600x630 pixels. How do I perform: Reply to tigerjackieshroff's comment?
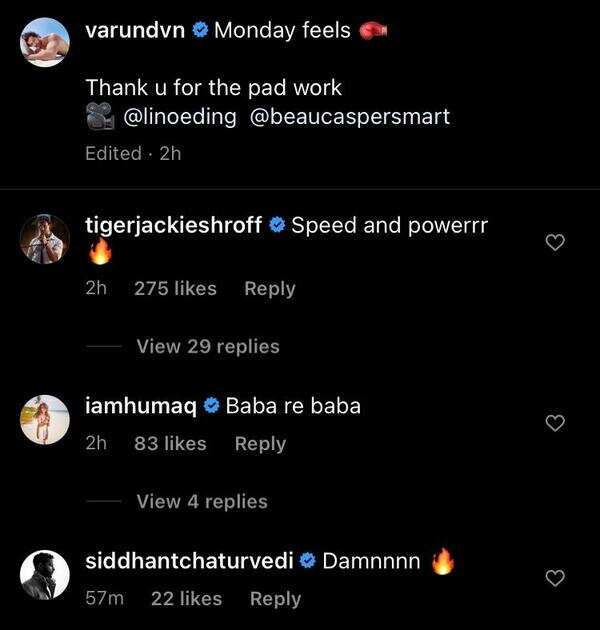click(x=269, y=288)
